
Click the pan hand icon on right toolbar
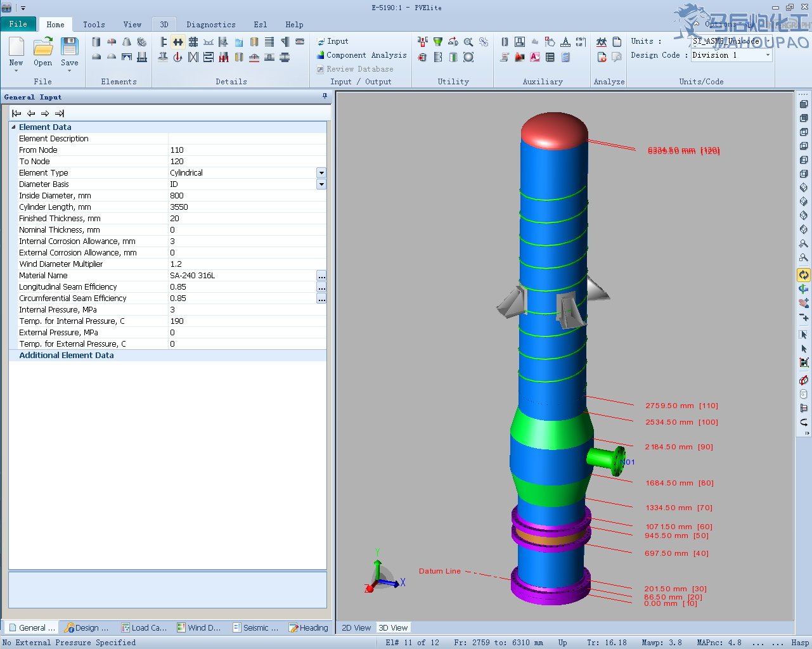click(804, 303)
